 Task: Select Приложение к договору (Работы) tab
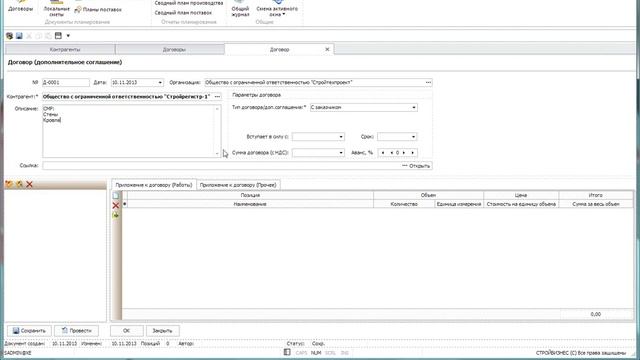click(x=153, y=185)
